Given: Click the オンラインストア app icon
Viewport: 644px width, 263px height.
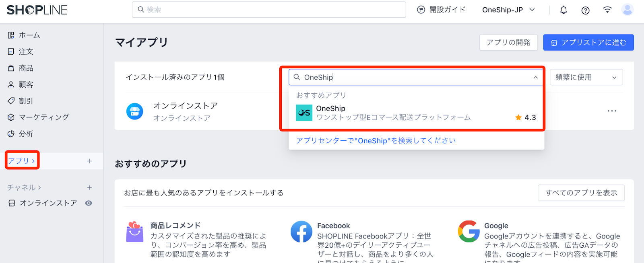Looking at the screenshot, I should (135, 111).
